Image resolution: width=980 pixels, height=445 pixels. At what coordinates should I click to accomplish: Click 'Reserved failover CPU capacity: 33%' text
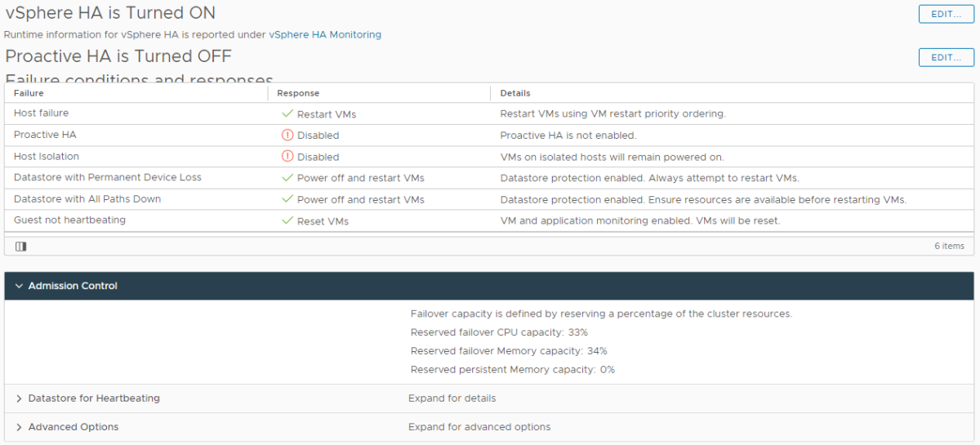(x=499, y=332)
